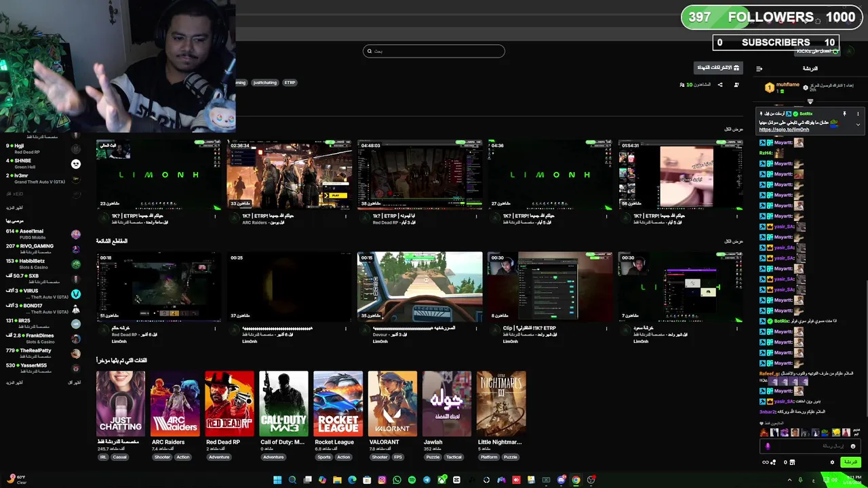The width and height of the screenshot is (868, 488).
Task: Click the follow user icon beside share
Action: pyautogui.click(x=736, y=85)
